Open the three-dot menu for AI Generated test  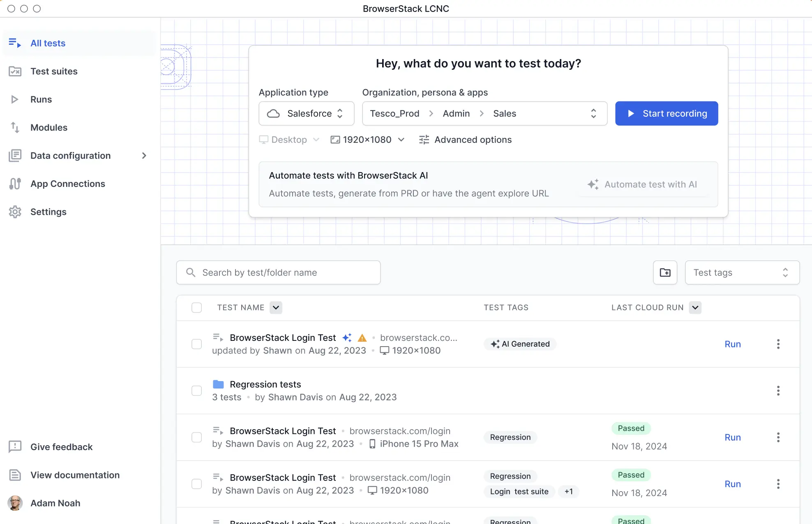pos(778,344)
